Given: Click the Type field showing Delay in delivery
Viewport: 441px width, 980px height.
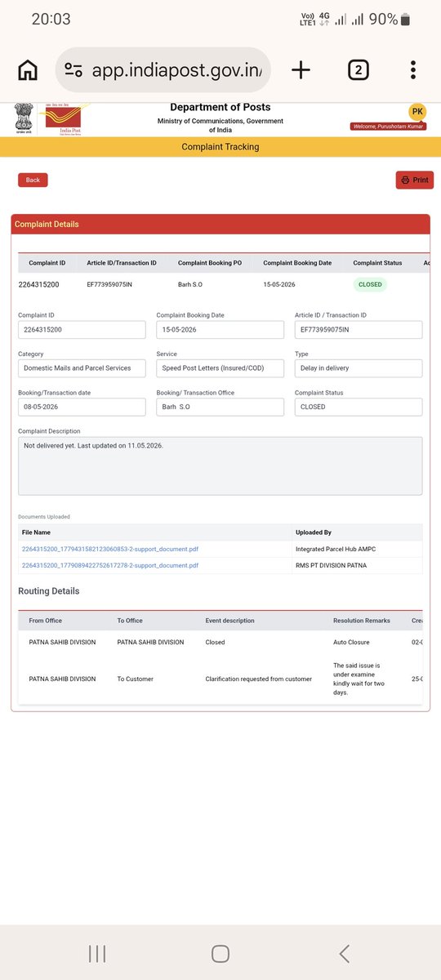Looking at the screenshot, I should point(359,368).
